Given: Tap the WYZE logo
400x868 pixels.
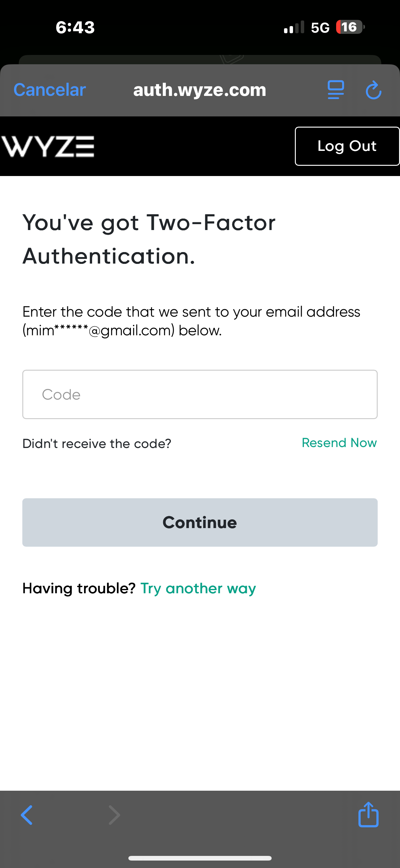Looking at the screenshot, I should coord(48,146).
